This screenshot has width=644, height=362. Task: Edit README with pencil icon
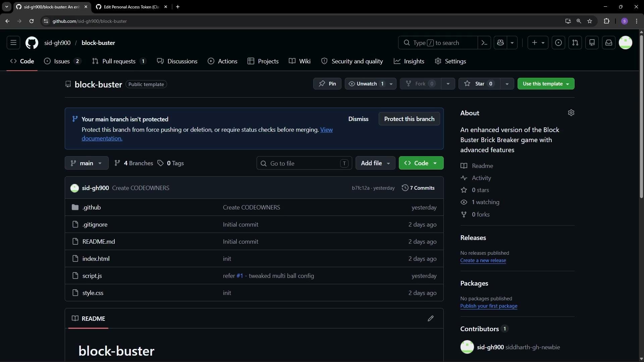click(x=431, y=318)
